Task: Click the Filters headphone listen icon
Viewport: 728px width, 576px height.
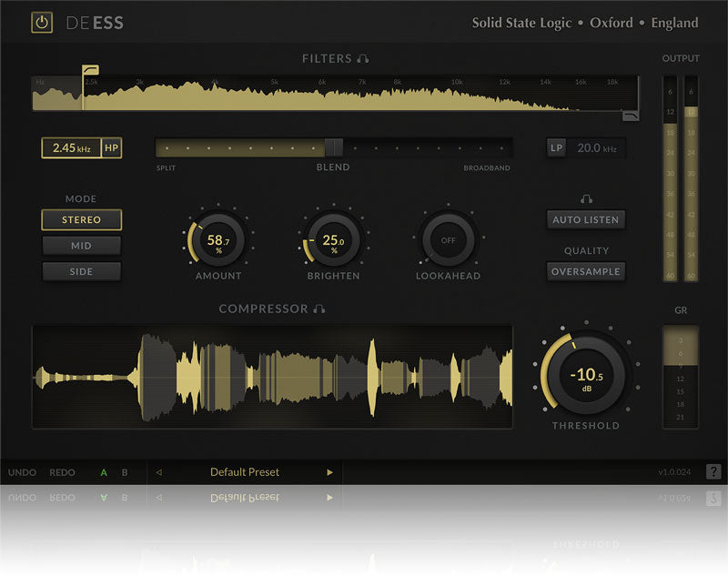Action: point(363,58)
